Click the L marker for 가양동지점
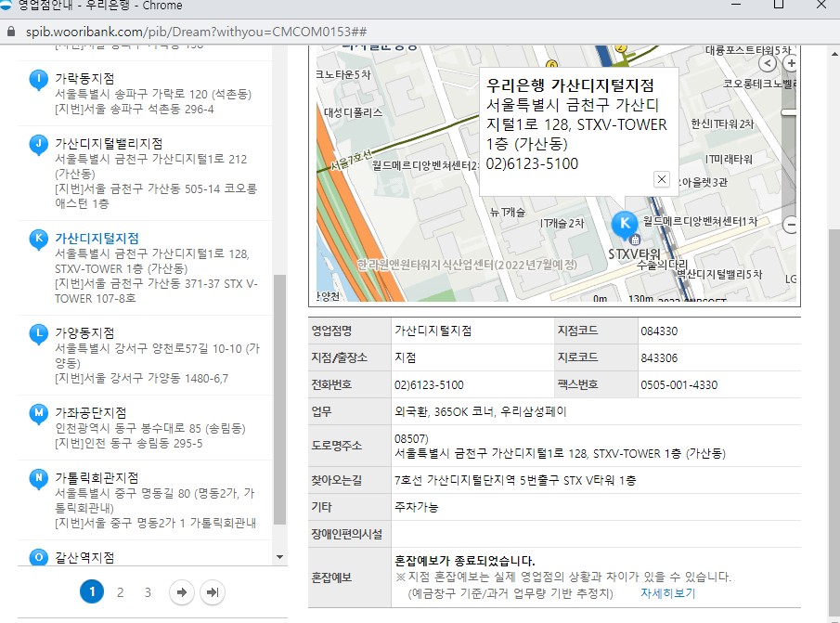 pos(39,333)
